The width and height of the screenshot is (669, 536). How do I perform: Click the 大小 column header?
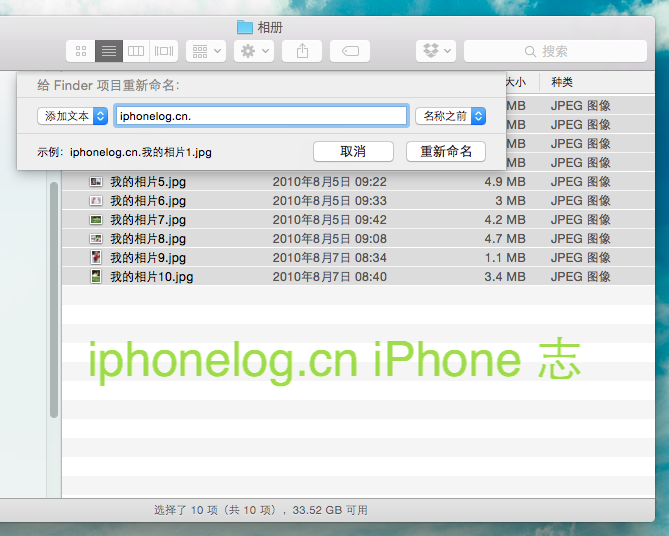click(x=516, y=82)
